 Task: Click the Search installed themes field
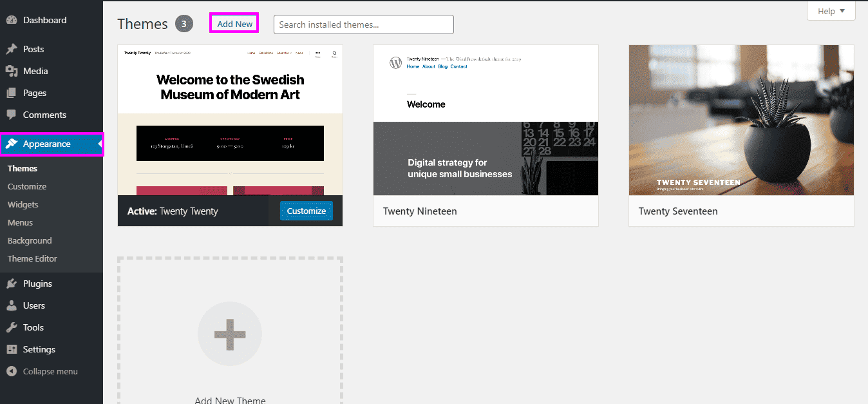point(363,24)
